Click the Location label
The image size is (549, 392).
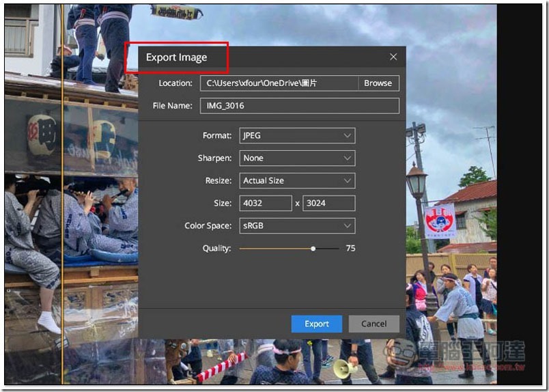click(x=175, y=83)
